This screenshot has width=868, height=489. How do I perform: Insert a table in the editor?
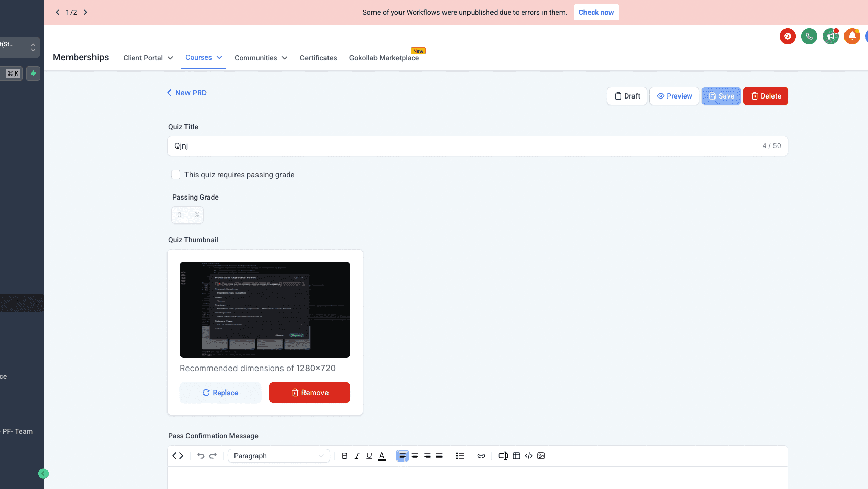(517, 456)
